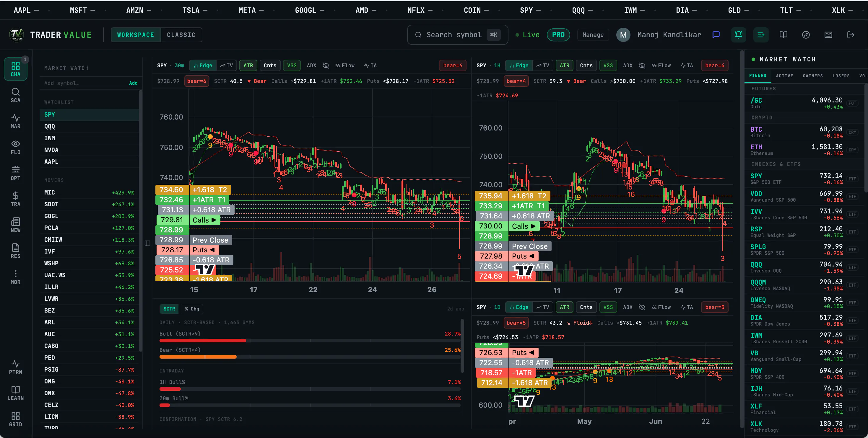Open the MAR market sidebar icon

(x=15, y=121)
